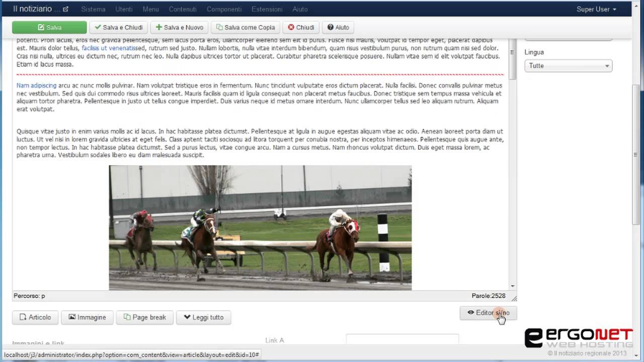644x362 pixels.
Task: Open the Sistema menu
Action: tap(93, 9)
